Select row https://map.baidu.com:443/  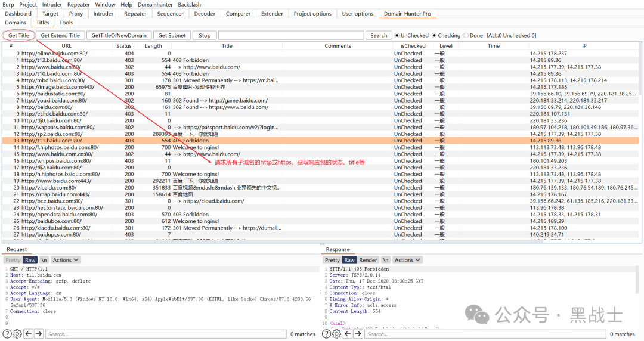point(320,194)
